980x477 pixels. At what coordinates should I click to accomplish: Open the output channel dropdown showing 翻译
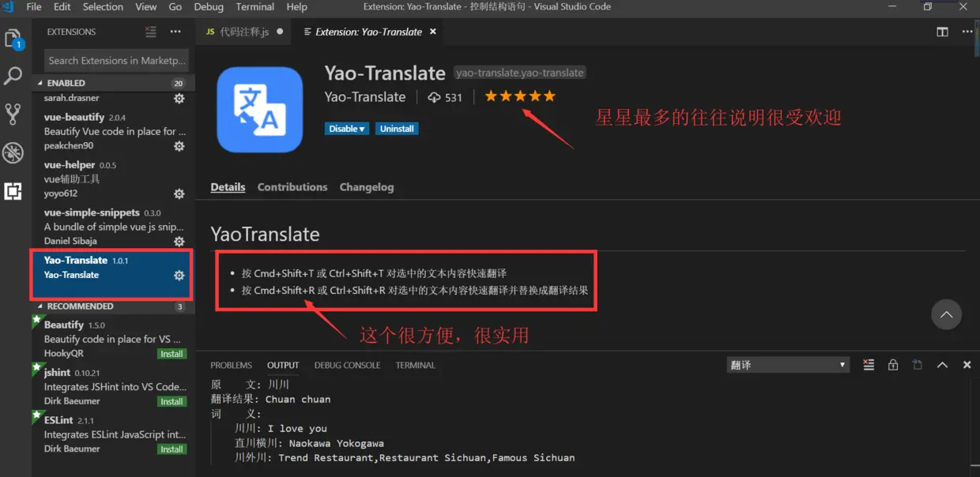(x=786, y=364)
